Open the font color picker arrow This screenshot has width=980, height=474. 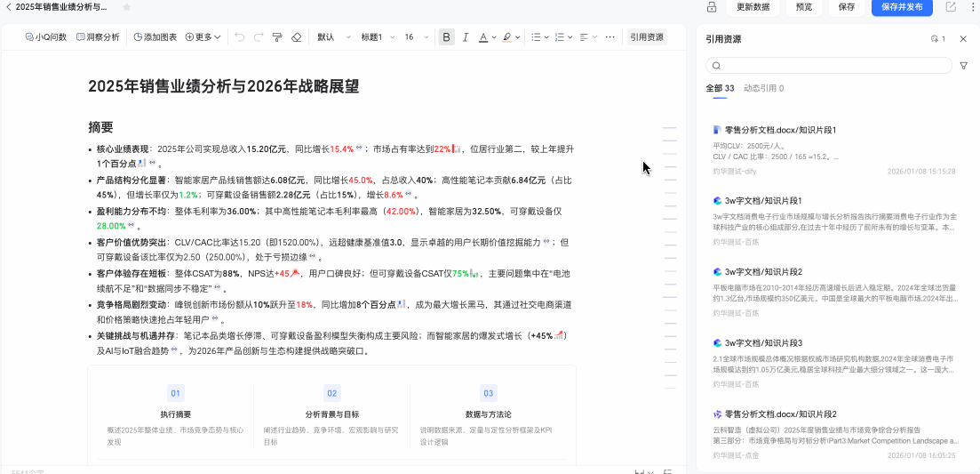[x=493, y=37]
